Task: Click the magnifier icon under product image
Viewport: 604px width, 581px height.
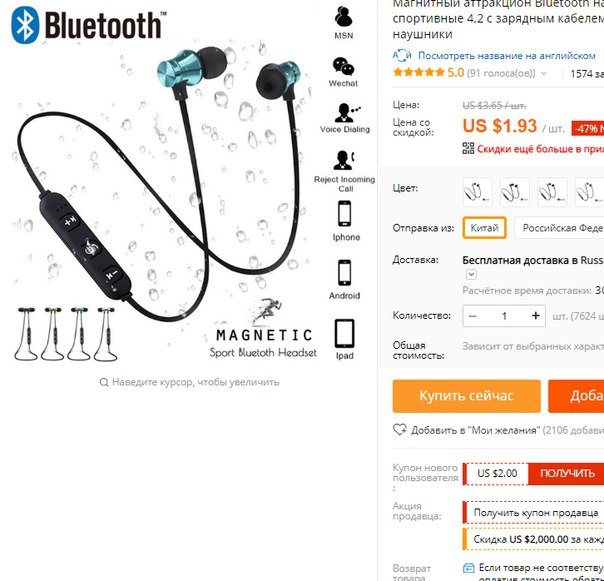Action: pos(104,382)
